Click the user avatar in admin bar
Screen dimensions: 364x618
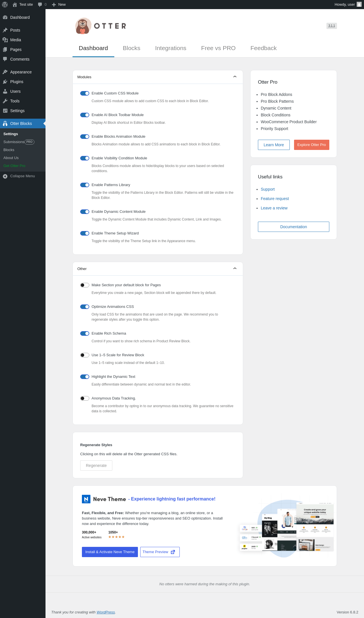click(x=359, y=5)
